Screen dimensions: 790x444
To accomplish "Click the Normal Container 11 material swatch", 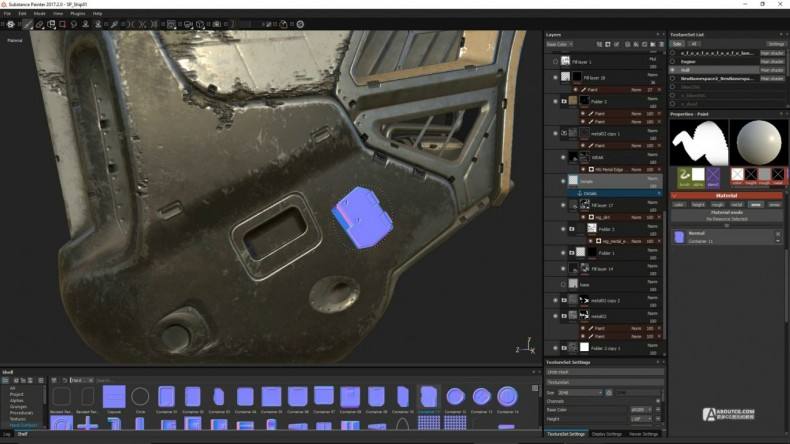I will pos(680,237).
